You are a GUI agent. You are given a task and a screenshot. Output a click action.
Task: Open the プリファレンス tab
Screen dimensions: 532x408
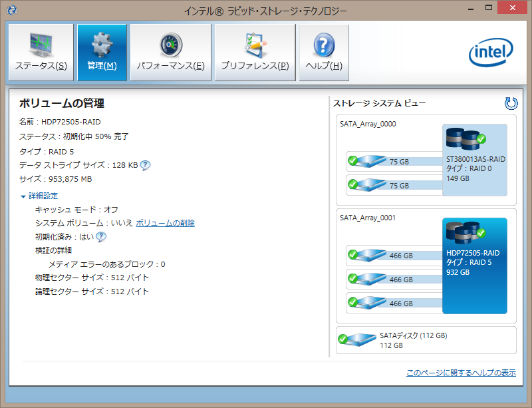pos(255,53)
